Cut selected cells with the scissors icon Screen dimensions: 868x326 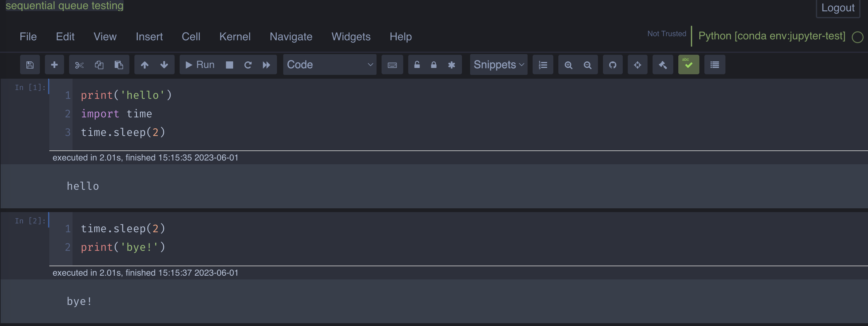click(x=79, y=65)
